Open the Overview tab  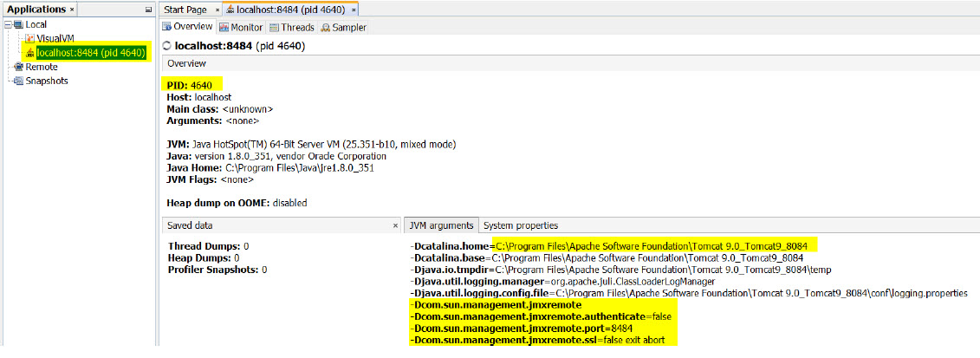[x=188, y=27]
